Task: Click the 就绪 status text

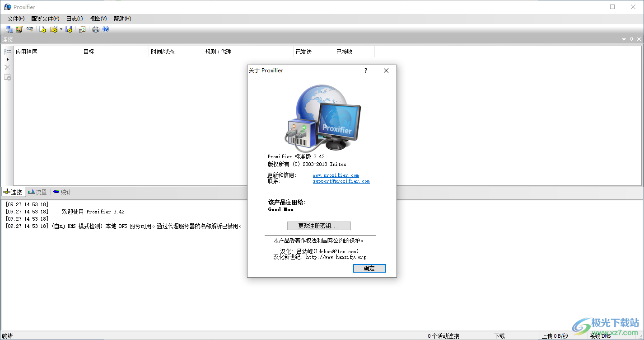Action: click(x=7, y=336)
